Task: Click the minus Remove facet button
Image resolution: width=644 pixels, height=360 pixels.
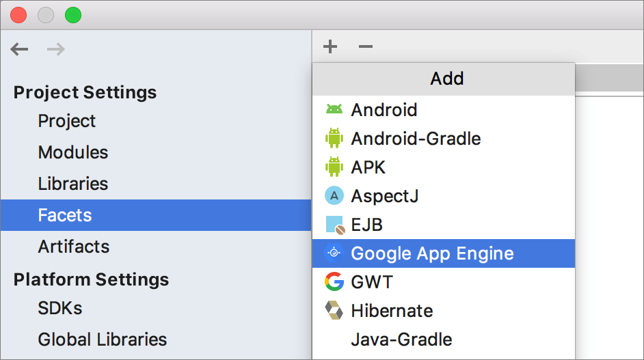Action: 366,46
